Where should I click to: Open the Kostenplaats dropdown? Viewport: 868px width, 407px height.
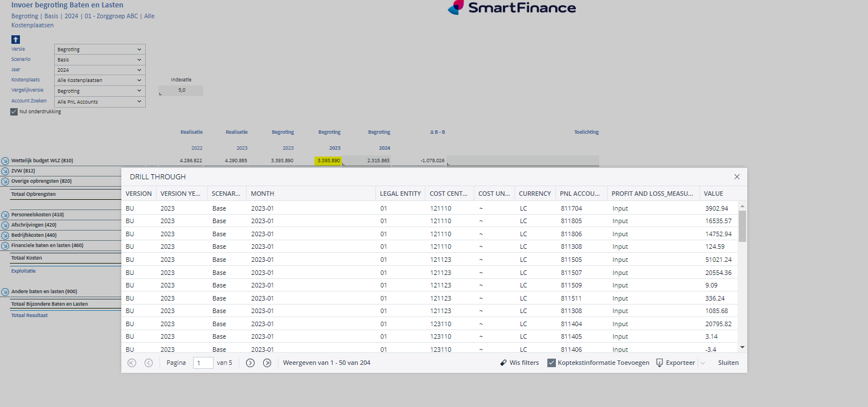point(100,80)
